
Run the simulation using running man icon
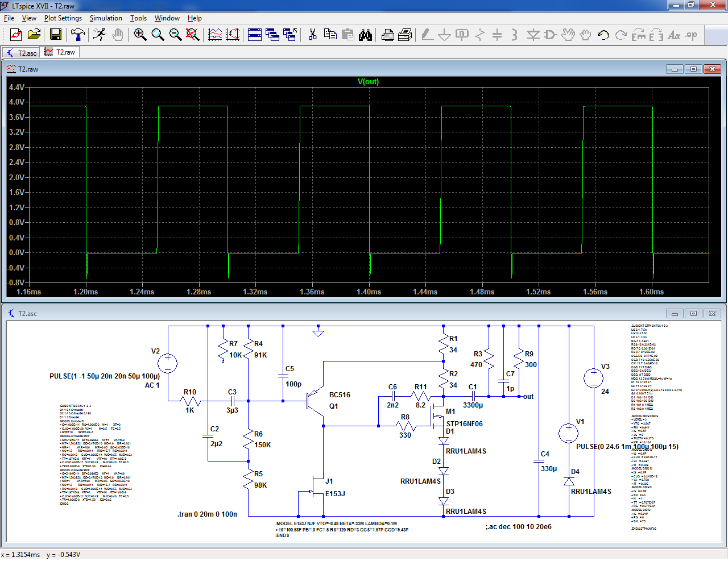click(x=100, y=35)
